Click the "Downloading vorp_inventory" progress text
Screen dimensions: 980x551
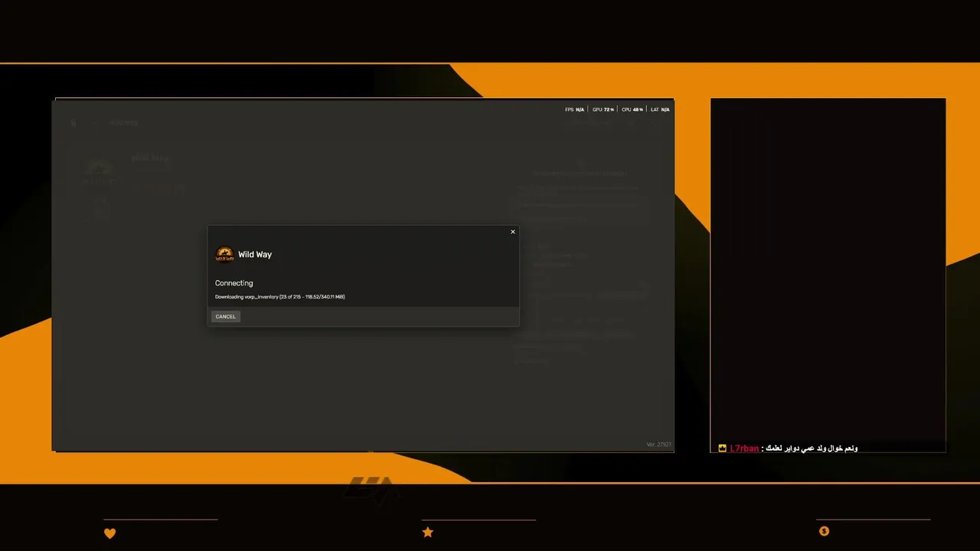point(279,297)
